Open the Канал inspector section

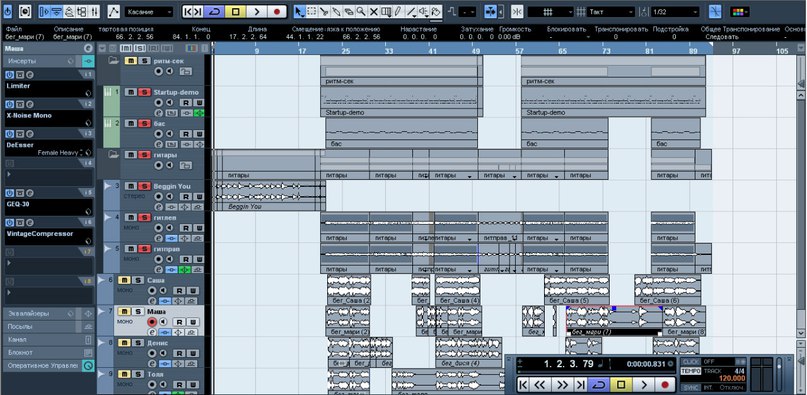pos(49,339)
